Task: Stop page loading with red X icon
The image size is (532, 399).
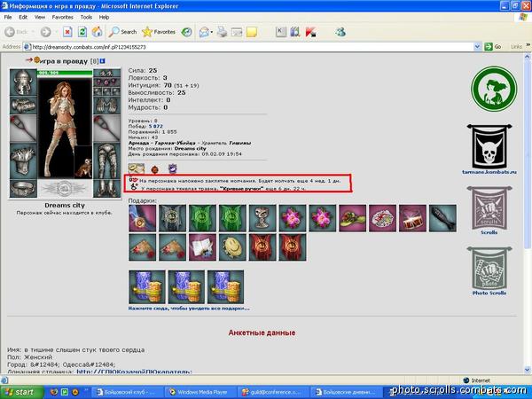Action: [x=67, y=32]
